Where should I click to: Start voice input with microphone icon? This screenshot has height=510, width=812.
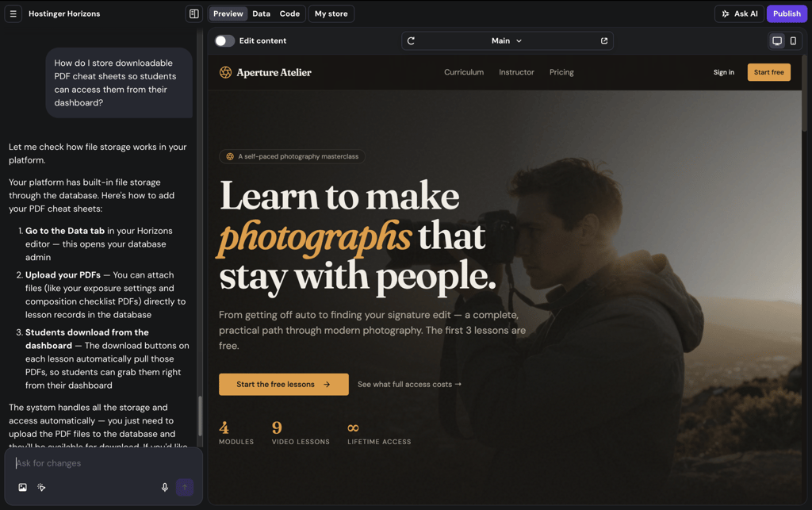[165, 487]
